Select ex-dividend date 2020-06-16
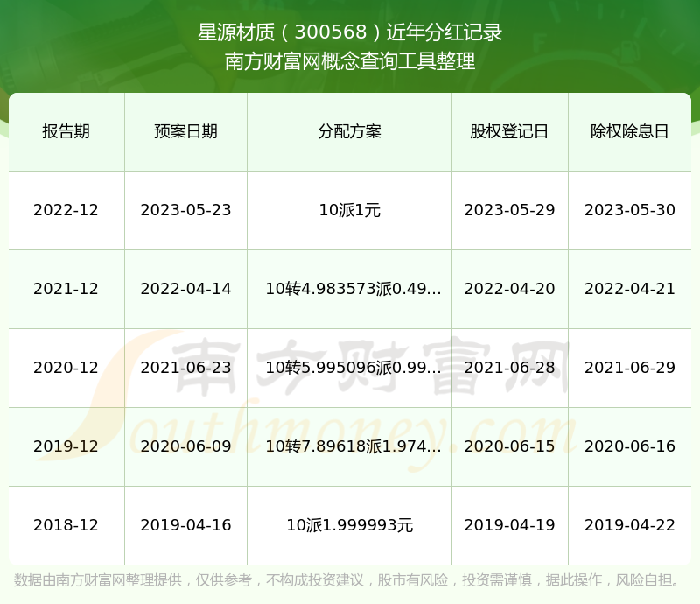Image resolution: width=700 pixels, height=604 pixels. point(629,446)
